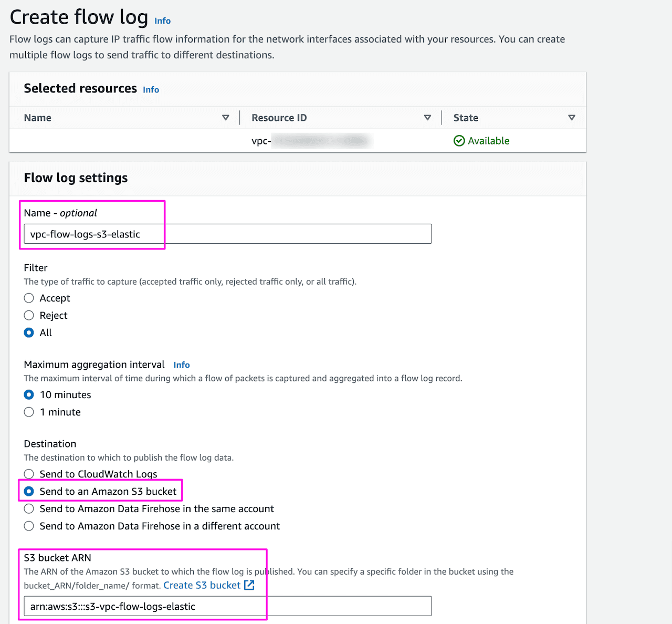Open the Resource ID column sort dropdown

click(x=427, y=117)
